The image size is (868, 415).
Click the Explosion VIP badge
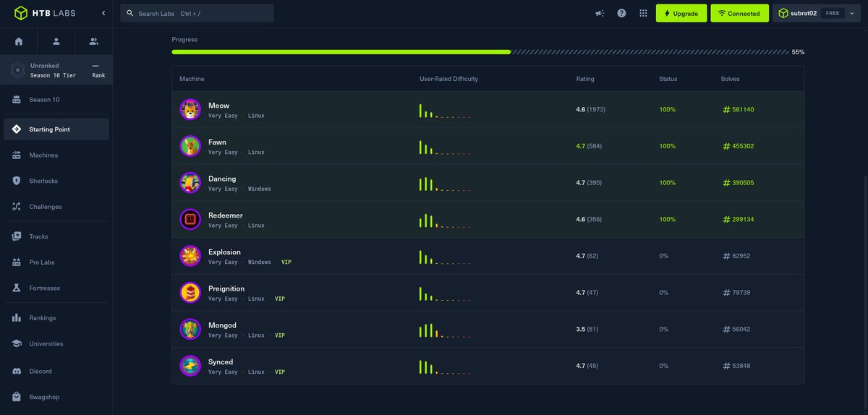[x=286, y=262]
